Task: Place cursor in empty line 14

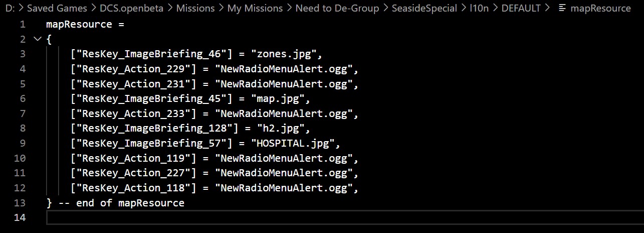Action: pos(345,217)
